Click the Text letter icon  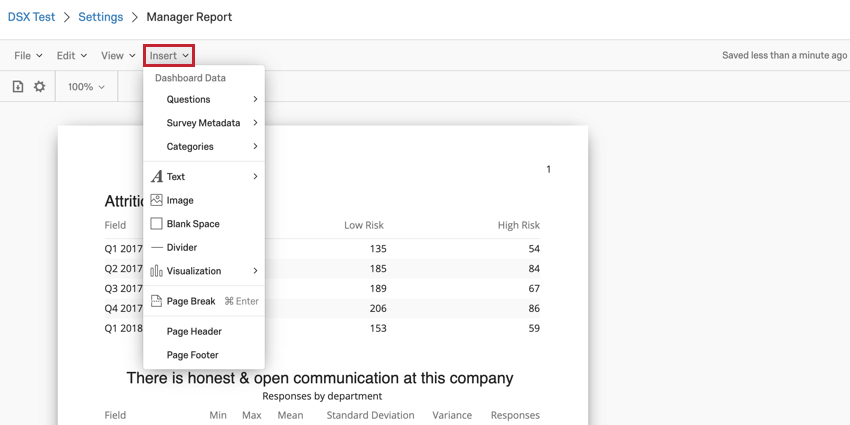(157, 177)
